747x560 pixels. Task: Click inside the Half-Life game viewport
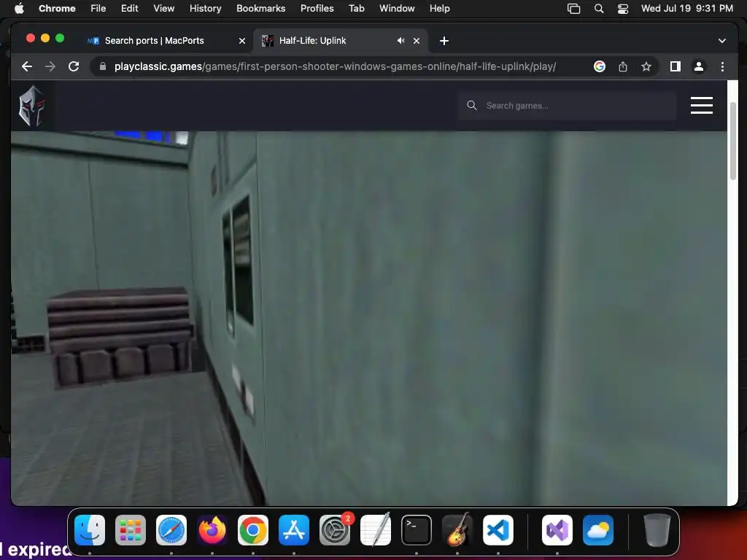pyautogui.click(x=368, y=318)
